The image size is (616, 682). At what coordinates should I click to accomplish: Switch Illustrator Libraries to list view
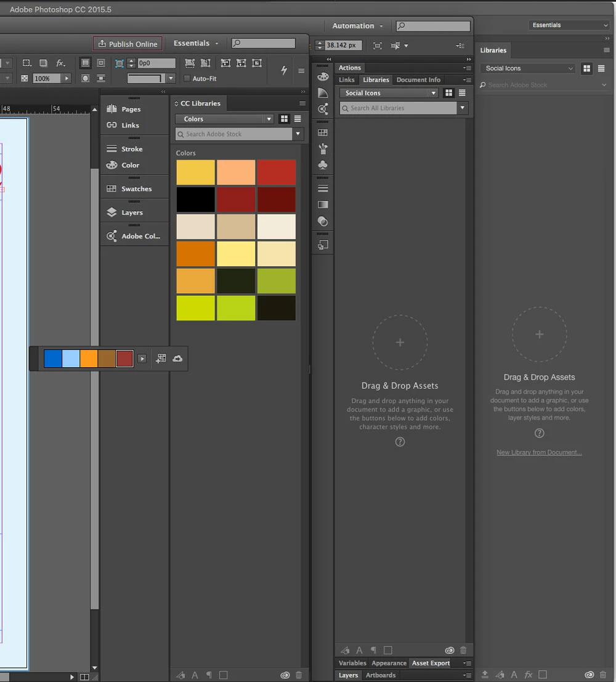pos(463,92)
